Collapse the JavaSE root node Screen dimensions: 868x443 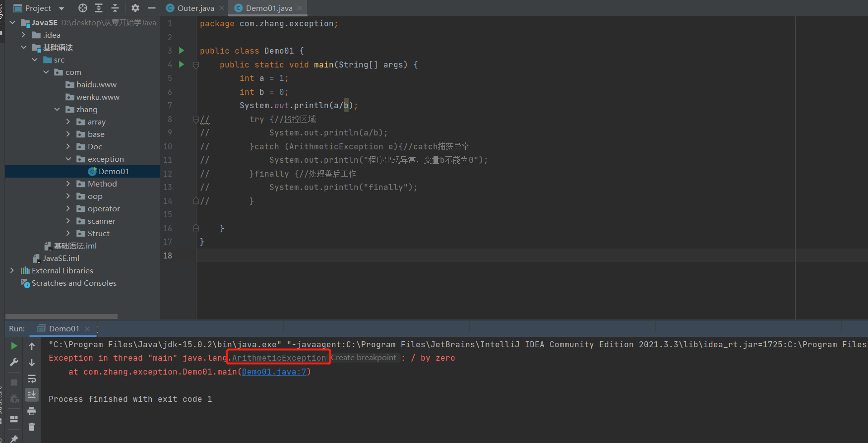click(12, 23)
